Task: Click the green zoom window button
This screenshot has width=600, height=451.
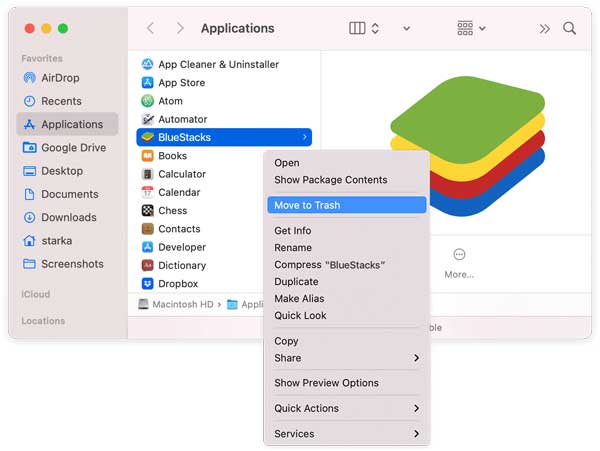Action: [x=63, y=28]
